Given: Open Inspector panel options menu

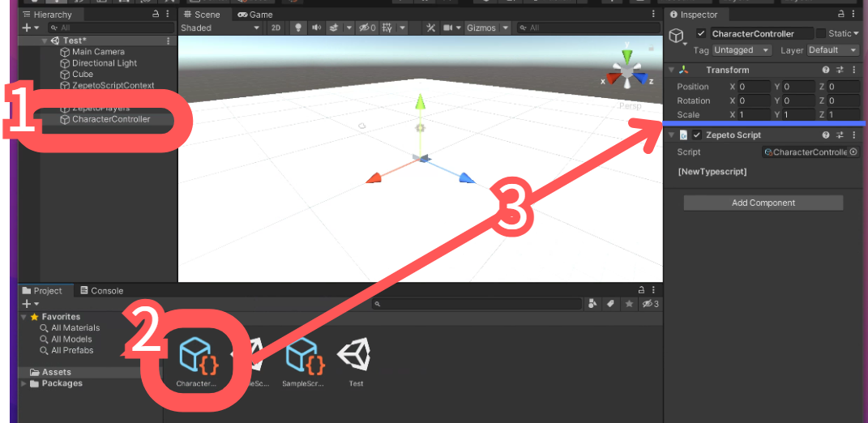Looking at the screenshot, I should [x=854, y=15].
